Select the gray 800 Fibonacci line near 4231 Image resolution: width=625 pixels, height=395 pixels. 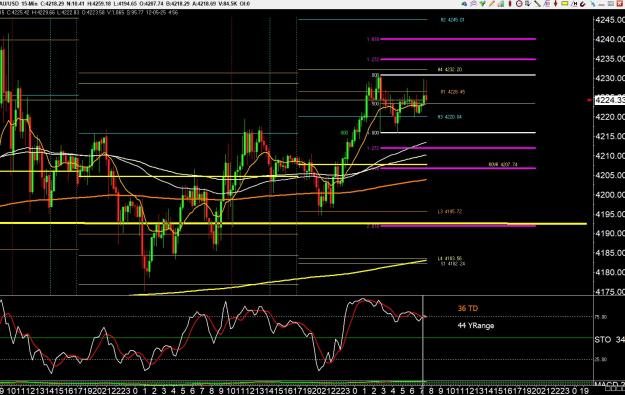click(x=458, y=75)
